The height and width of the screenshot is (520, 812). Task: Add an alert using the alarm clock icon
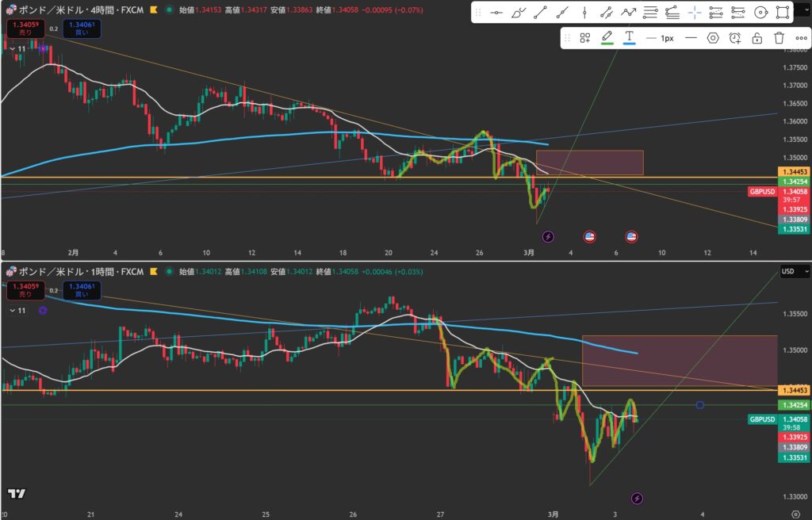735,37
